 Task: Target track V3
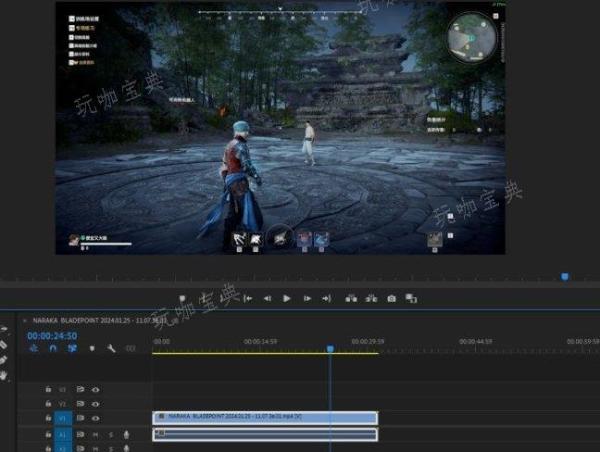pos(62,390)
